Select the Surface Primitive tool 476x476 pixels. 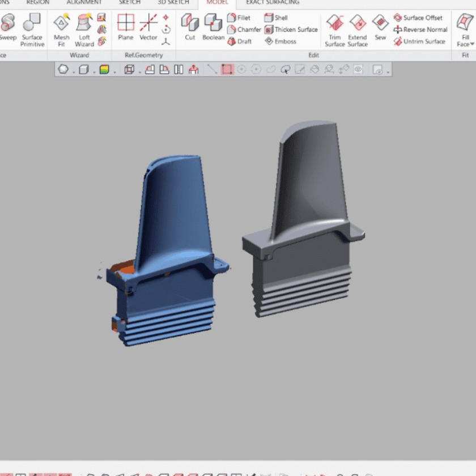tap(32, 29)
